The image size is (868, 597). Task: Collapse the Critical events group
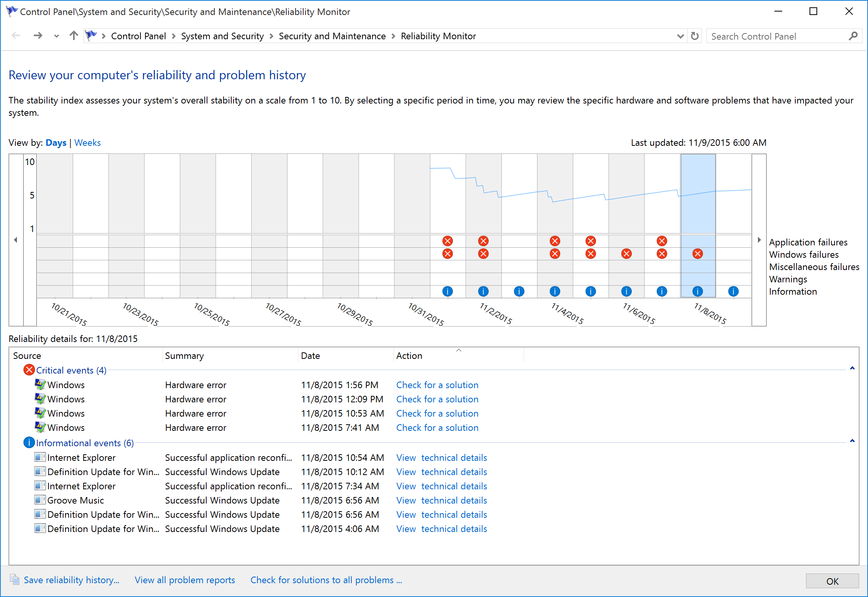(852, 369)
